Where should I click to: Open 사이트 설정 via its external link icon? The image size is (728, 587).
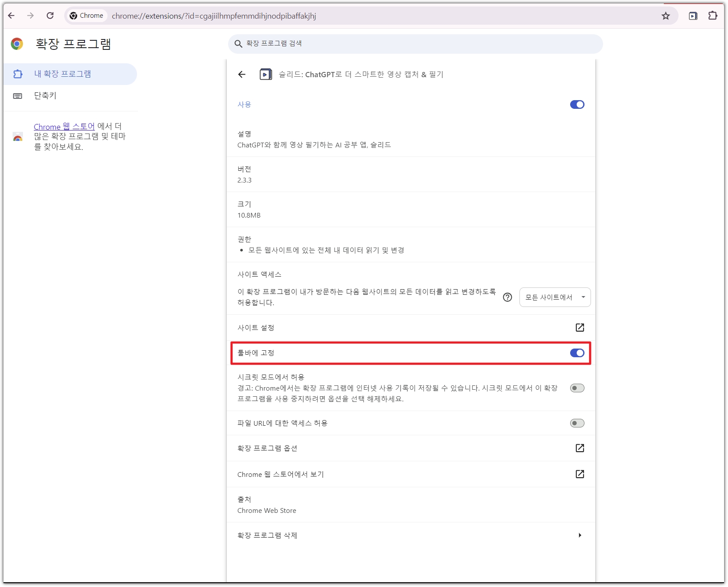tap(580, 328)
